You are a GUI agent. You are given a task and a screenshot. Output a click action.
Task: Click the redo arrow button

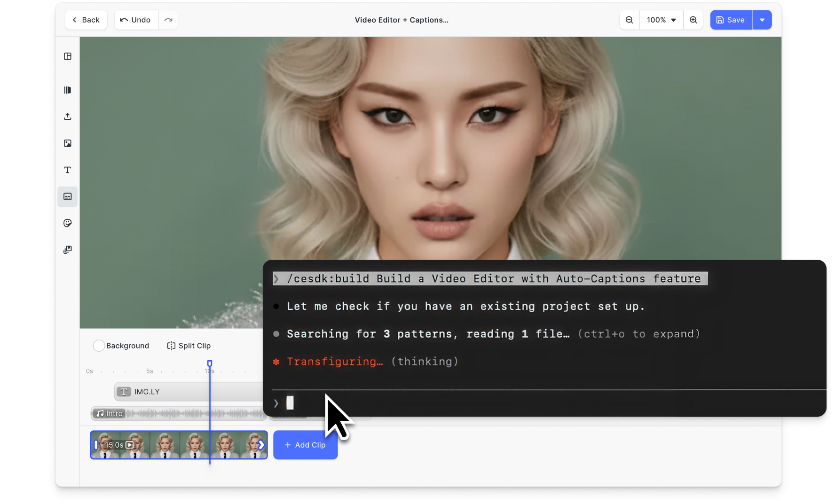[x=168, y=20]
